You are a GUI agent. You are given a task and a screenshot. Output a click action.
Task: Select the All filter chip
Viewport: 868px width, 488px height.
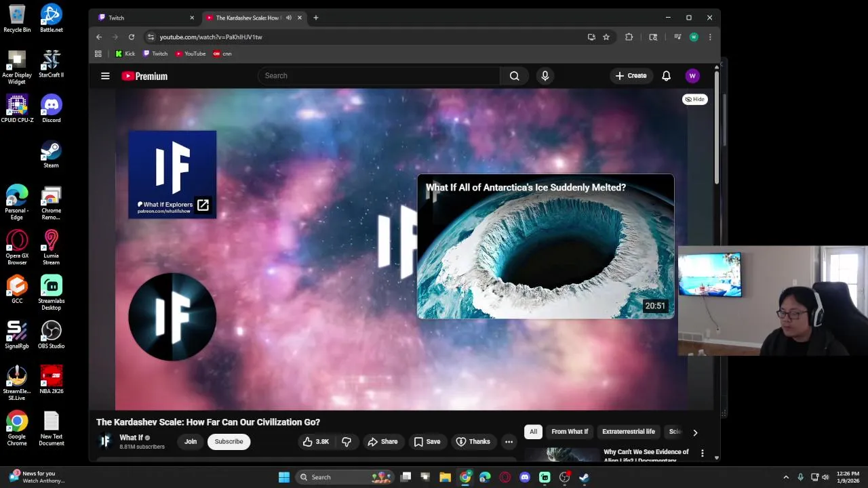click(x=534, y=432)
